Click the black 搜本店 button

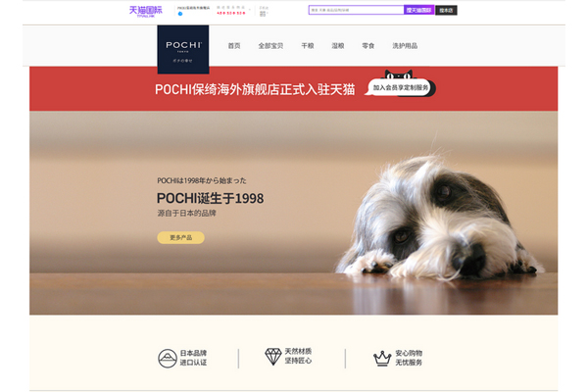tap(446, 10)
